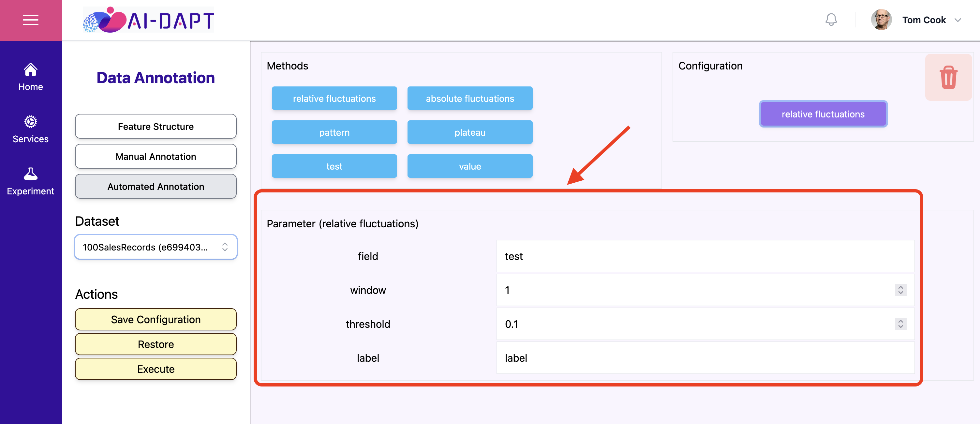
Task: Select the plateau method
Action: (470, 132)
